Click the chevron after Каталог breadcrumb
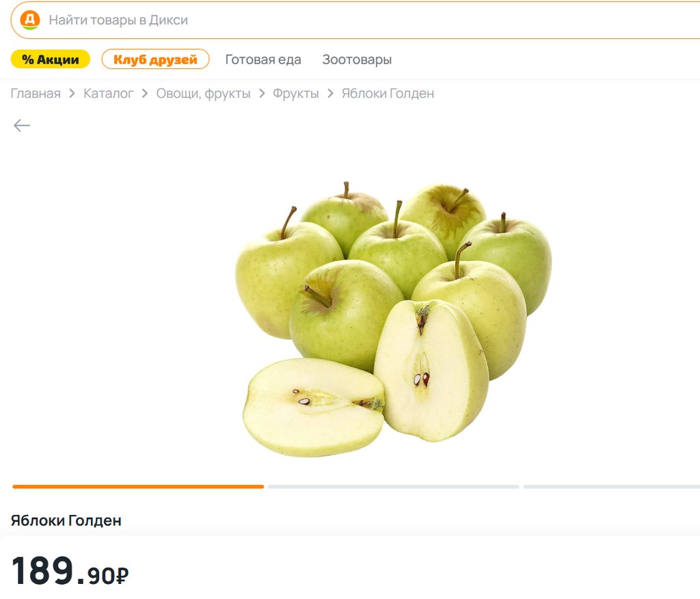This screenshot has width=700, height=599. (145, 94)
